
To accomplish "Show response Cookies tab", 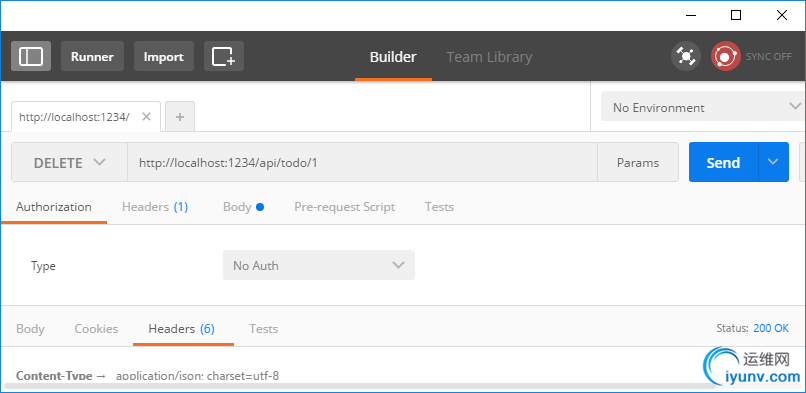I will (x=96, y=329).
